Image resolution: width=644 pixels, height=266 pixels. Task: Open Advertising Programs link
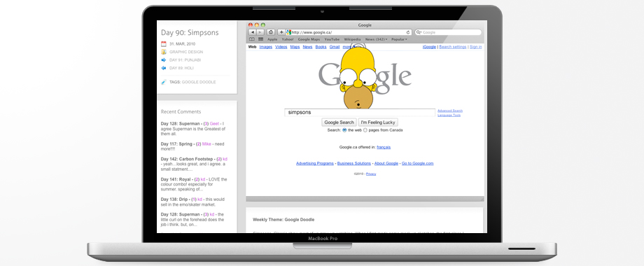tap(314, 163)
